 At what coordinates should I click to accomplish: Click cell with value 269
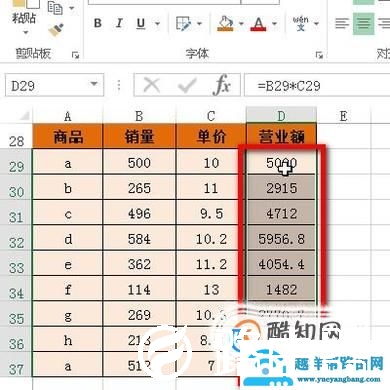pyautogui.click(x=139, y=314)
